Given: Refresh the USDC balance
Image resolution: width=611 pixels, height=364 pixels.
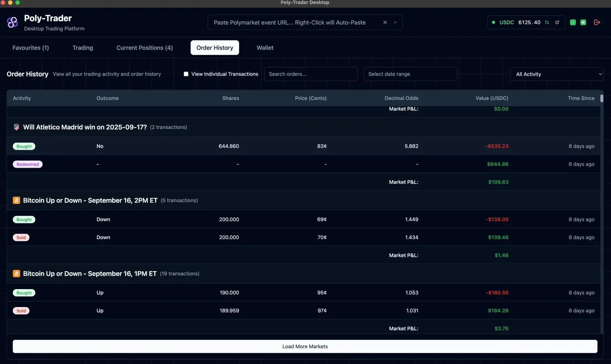Looking at the screenshot, I should coord(547,23).
